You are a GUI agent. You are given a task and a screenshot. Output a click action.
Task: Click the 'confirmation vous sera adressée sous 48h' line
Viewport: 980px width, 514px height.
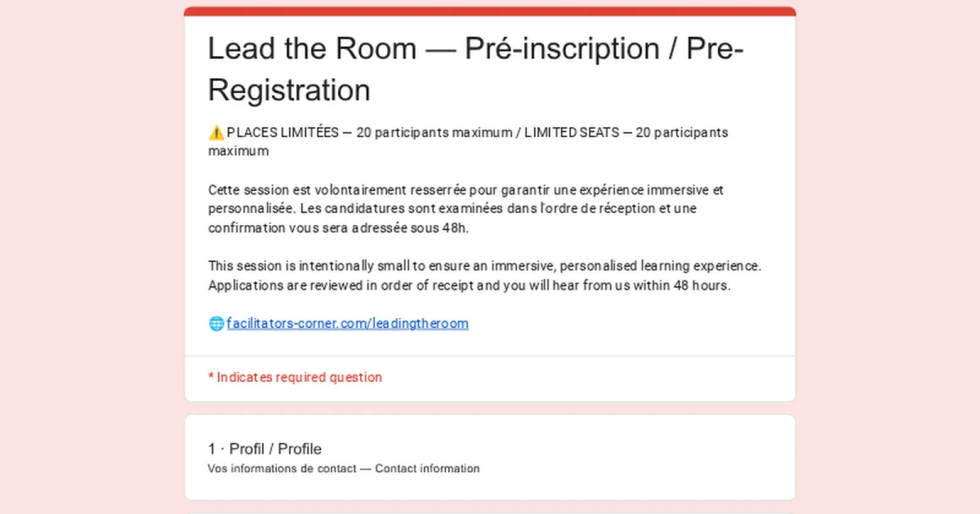point(338,228)
